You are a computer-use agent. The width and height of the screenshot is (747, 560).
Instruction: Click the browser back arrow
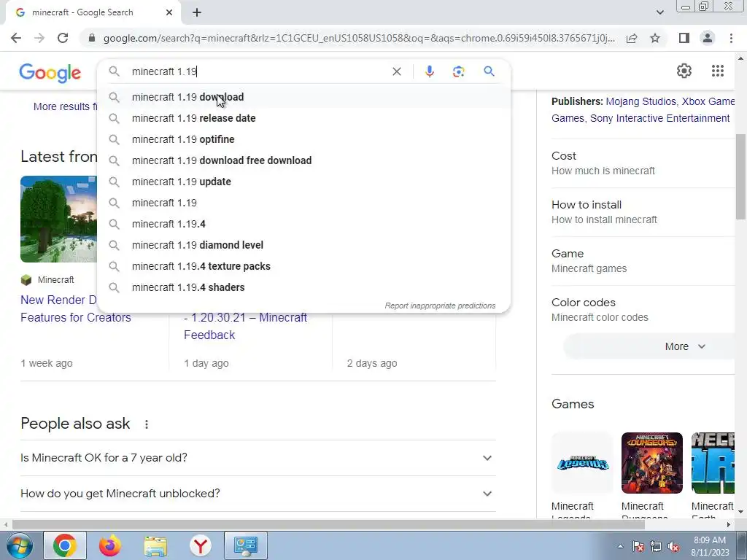(x=16, y=38)
